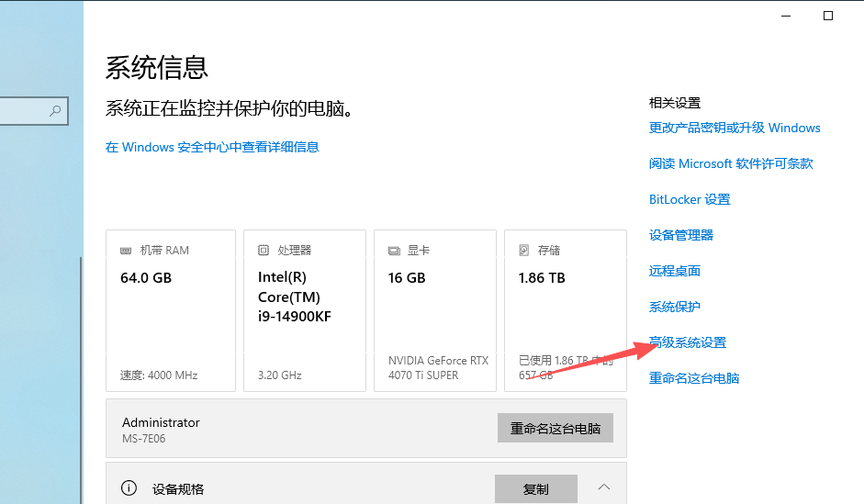The height and width of the screenshot is (504, 864).
Task: Open 远程桌面 link
Action: tap(675, 271)
